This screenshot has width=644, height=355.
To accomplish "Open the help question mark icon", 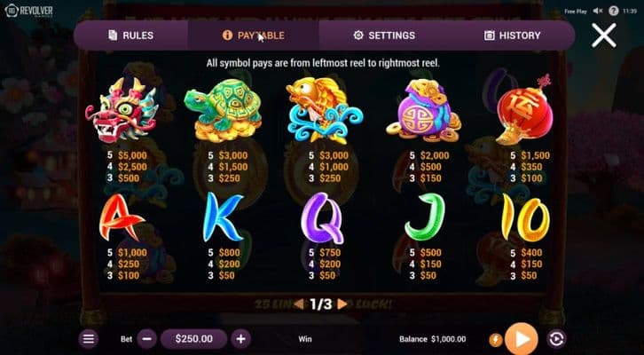I will click(x=614, y=11).
